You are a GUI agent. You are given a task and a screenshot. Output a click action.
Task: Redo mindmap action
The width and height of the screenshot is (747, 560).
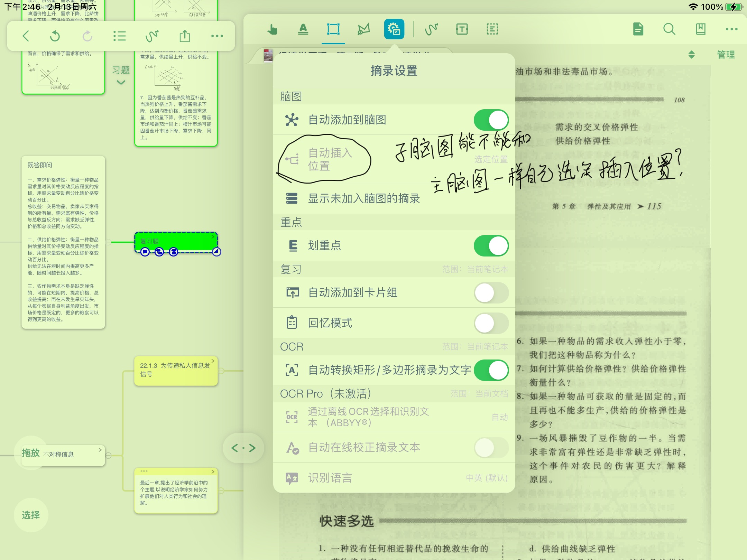87,36
